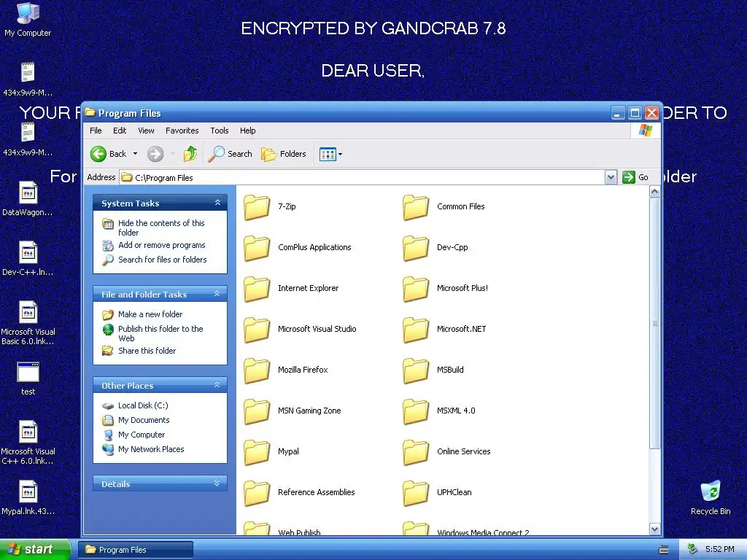Screen dimensions: 747x560
Task: Select the MSBuild folder icon
Action: (416, 370)
